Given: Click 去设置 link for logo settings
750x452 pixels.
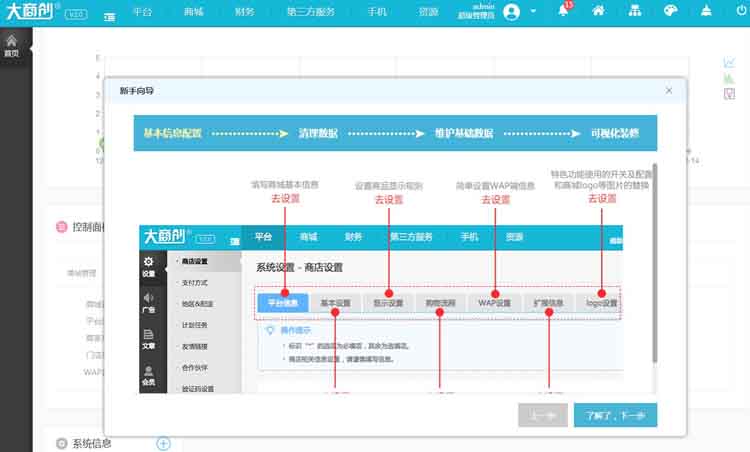Looking at the screenshot, I should coord(602,199).
